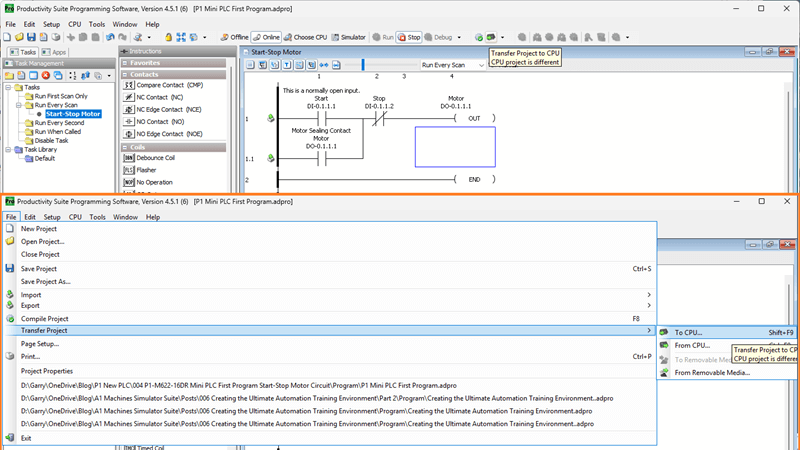
Task: Toggle Online mode in the toolbar
Action: [266, 37]
